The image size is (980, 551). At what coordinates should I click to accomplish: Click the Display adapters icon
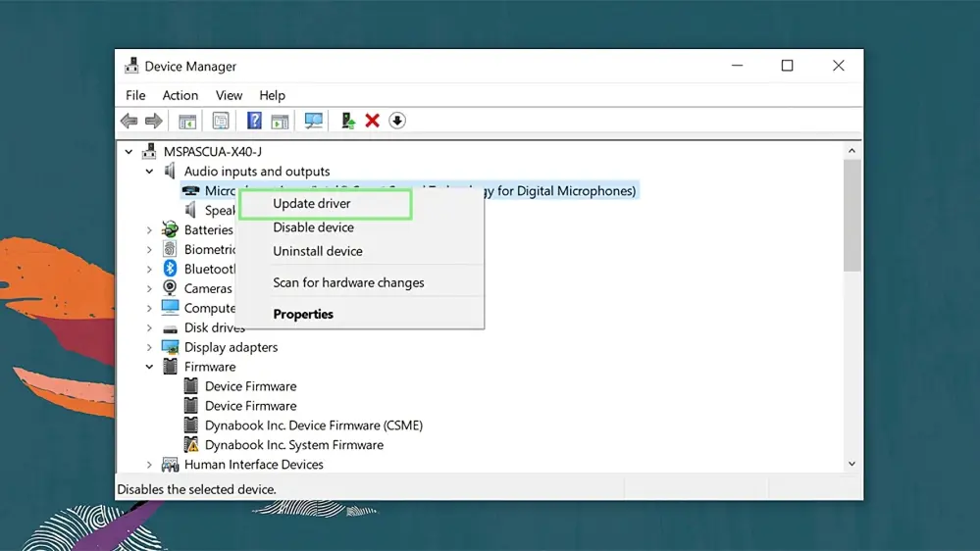click(170, 347)
